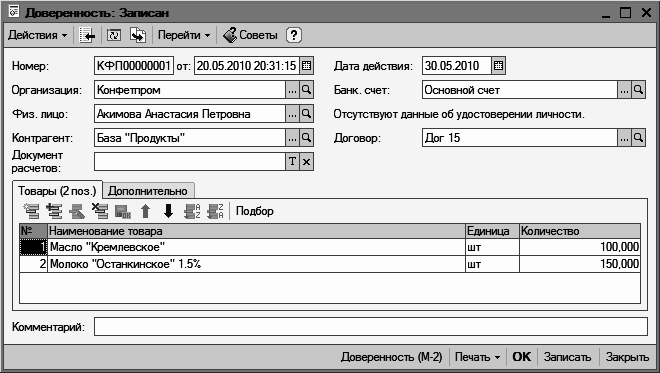Click ellipsis button for Физ. лицо
The image size is (660, 373).
coord(293,114)
